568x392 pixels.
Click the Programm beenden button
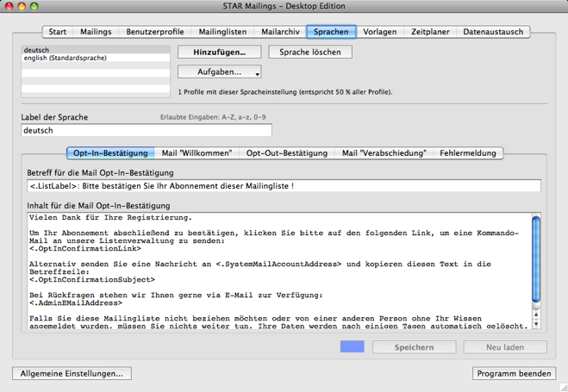click(x=514, y=374)
